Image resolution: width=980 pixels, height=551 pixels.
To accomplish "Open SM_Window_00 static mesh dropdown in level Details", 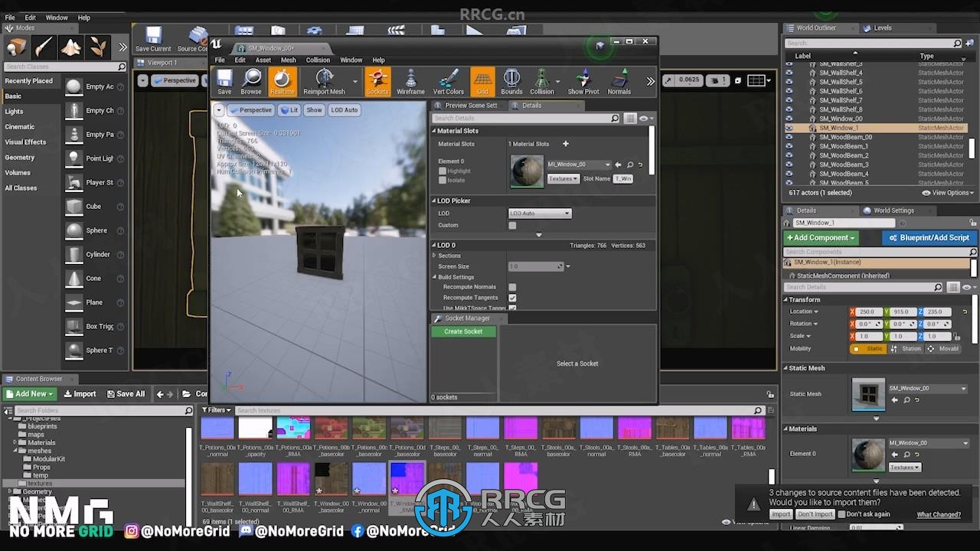I will (x=928, y=389).
